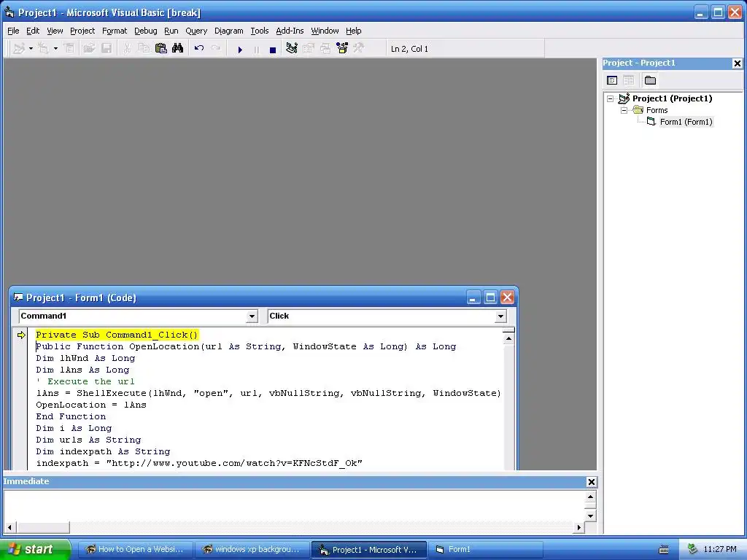This screenshot has height=560, width=747.
Task: Click inside the Immediate window text area
Action: (x=295, y=506)
